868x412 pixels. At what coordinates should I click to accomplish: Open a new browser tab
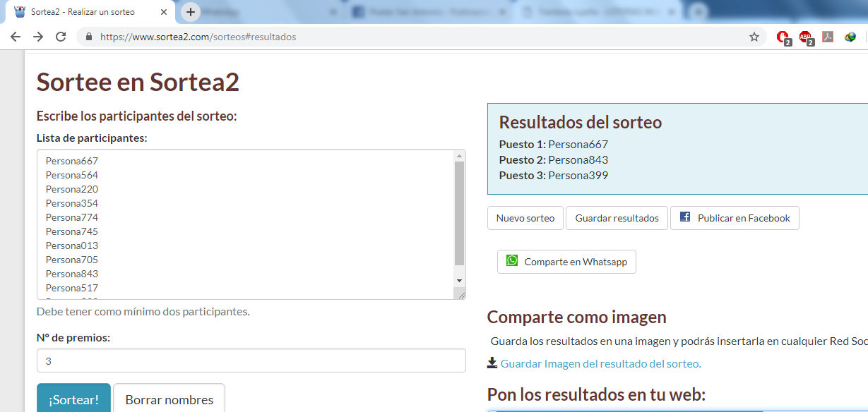(191, 12)
